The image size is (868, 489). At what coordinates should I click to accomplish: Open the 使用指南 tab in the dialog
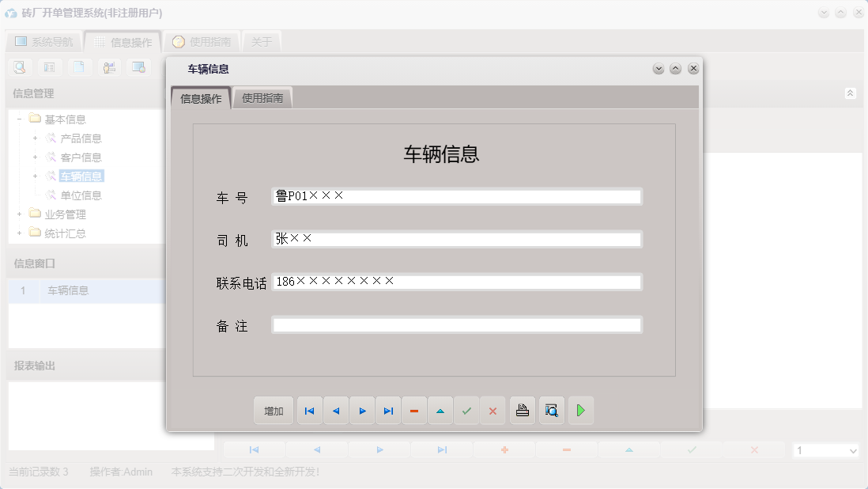pyautogui.click(x=263, y=98)
